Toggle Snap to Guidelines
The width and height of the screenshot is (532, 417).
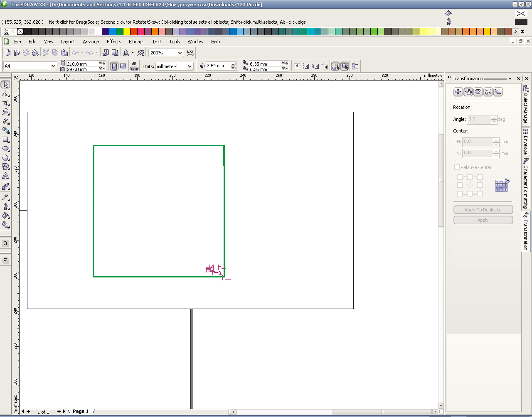(306, 66)
